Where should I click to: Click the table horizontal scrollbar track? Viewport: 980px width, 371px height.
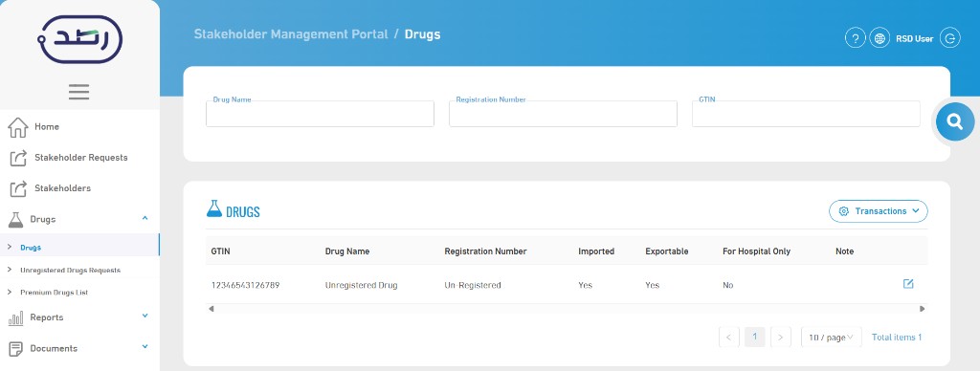(567, 309)
